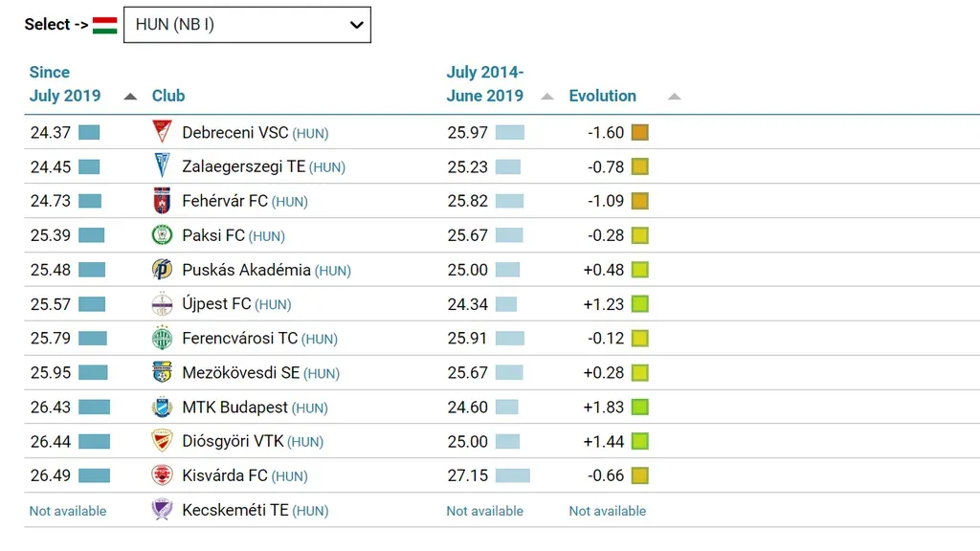Click the Zalaegerszegi TE club crest

coord(163,166)
